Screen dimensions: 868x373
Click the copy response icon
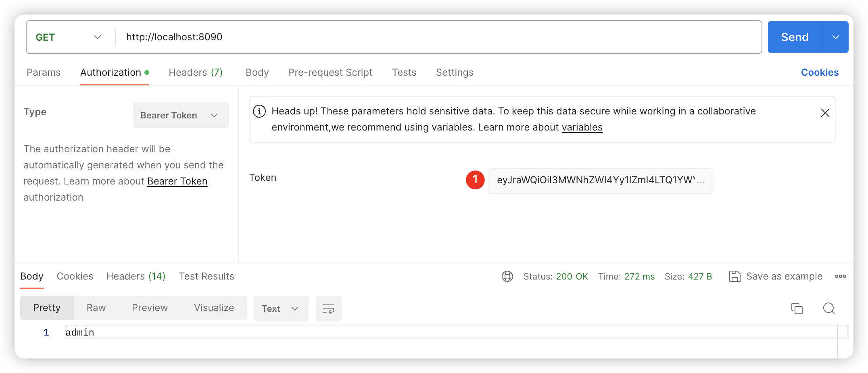point(797,309)
